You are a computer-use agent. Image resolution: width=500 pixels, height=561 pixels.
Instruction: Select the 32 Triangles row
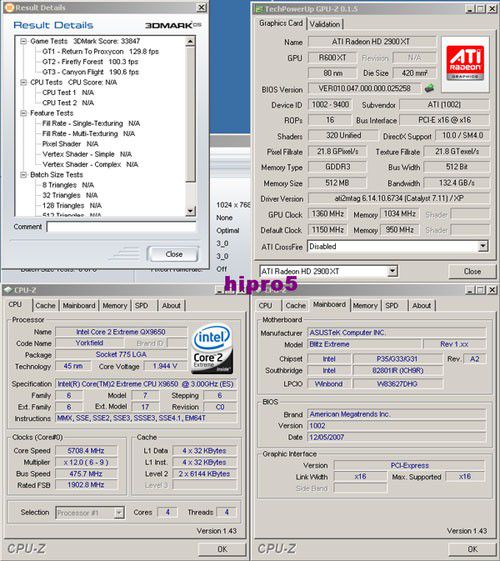click(70, 195)
